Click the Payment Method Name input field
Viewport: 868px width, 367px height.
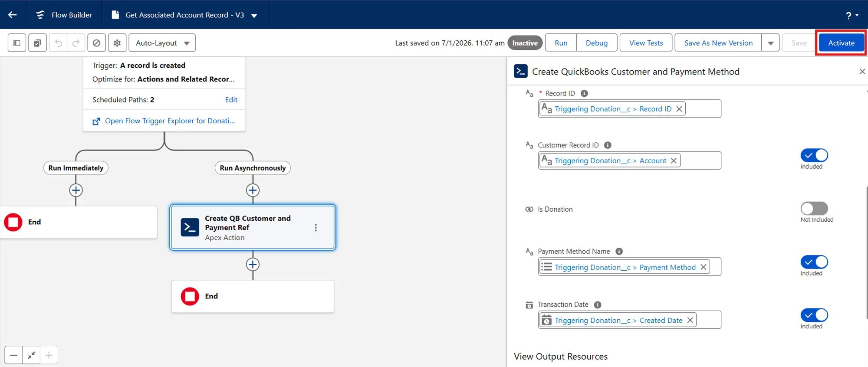coord(629,267)
